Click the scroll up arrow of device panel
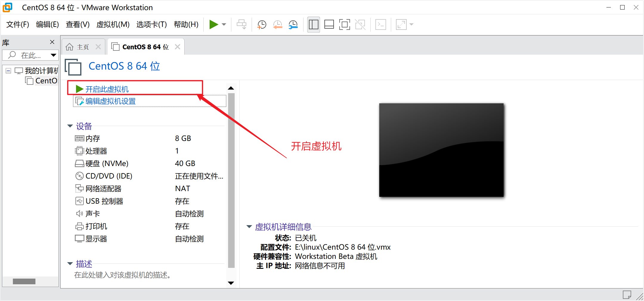Image resolution: width=644 pixels, height=301 pixels. point(231,88)
